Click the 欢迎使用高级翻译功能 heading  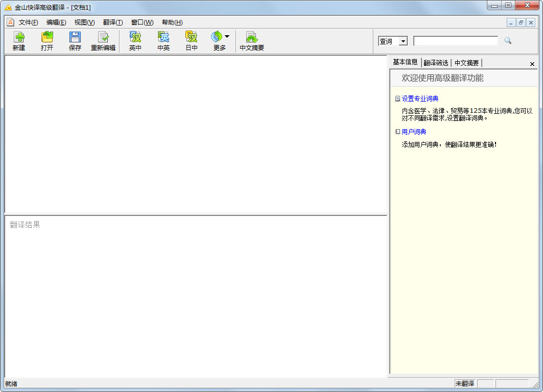(442, 78)
